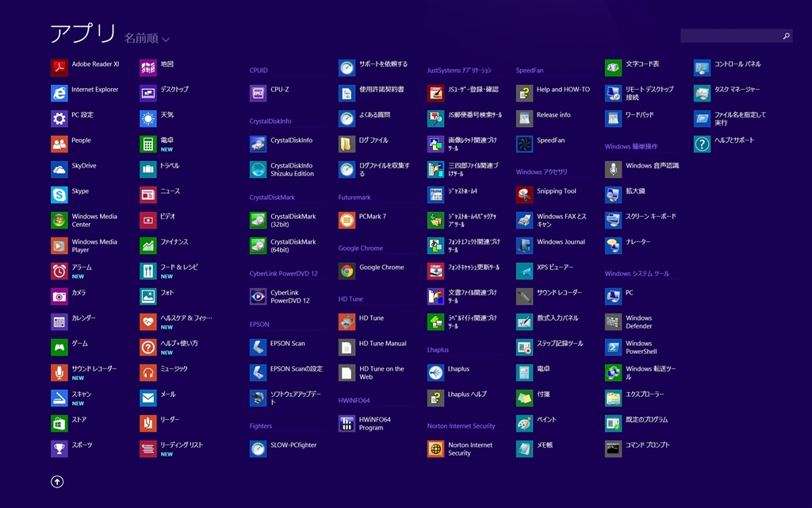
Task: Launch Windows PowerShell
Action: (x=631, y=348)
